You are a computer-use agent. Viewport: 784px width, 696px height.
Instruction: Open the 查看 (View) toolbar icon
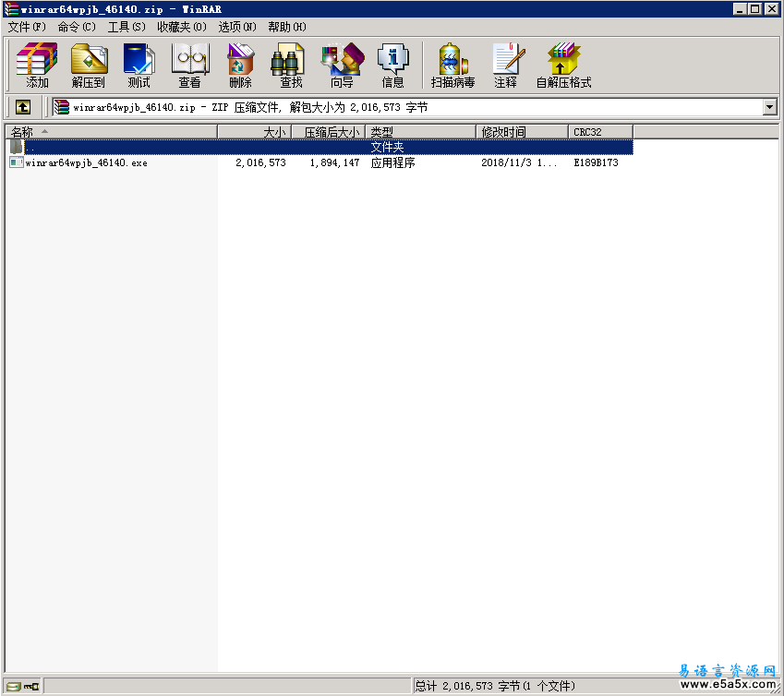[189, 65]
